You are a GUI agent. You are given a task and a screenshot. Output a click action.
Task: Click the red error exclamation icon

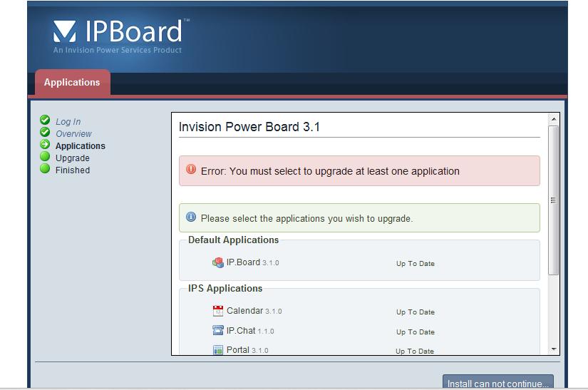(191, 170)
